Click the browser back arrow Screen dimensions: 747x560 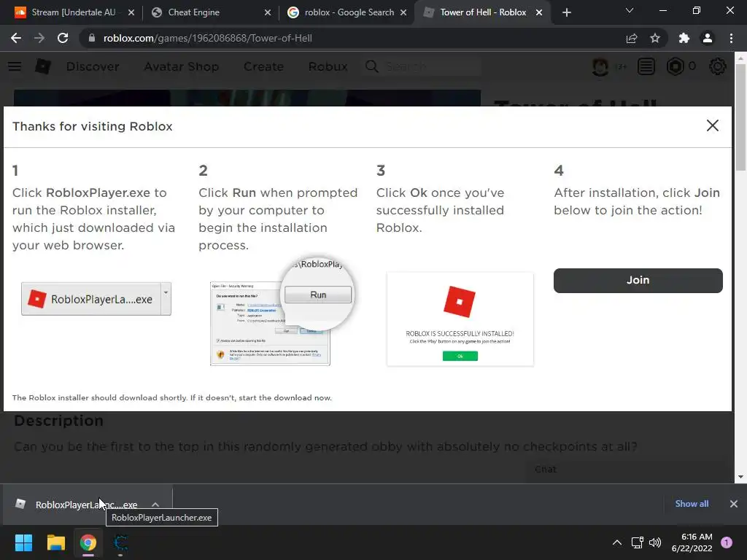pyautogui.click(x=16, y=38)
